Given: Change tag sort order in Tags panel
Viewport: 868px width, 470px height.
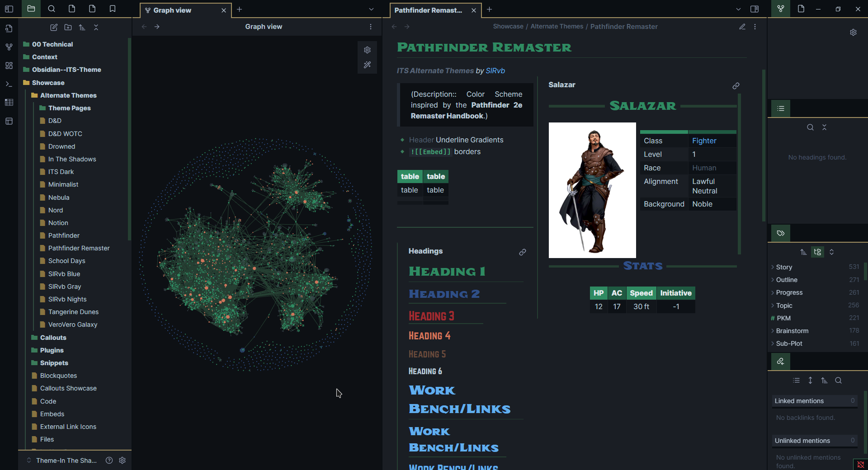Looking at the screenshot, I should point(803,252).
